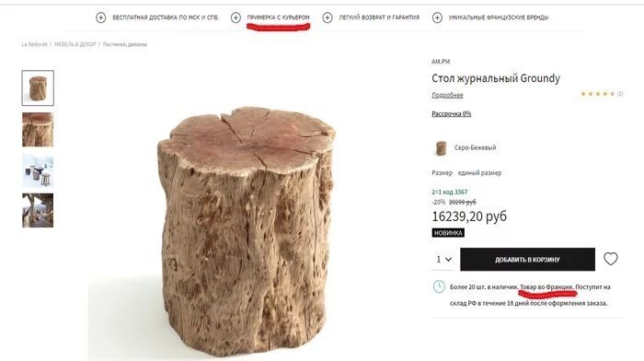Open the Рассрочка 0% link
Image resolution: width=644 pixels, height=361 pixels.
[451, 114]
